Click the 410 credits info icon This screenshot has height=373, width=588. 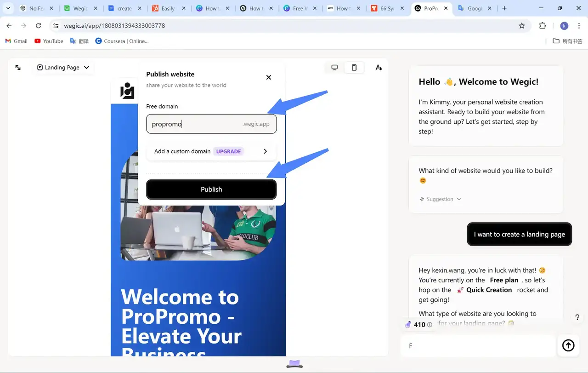[x=430, y=325]
